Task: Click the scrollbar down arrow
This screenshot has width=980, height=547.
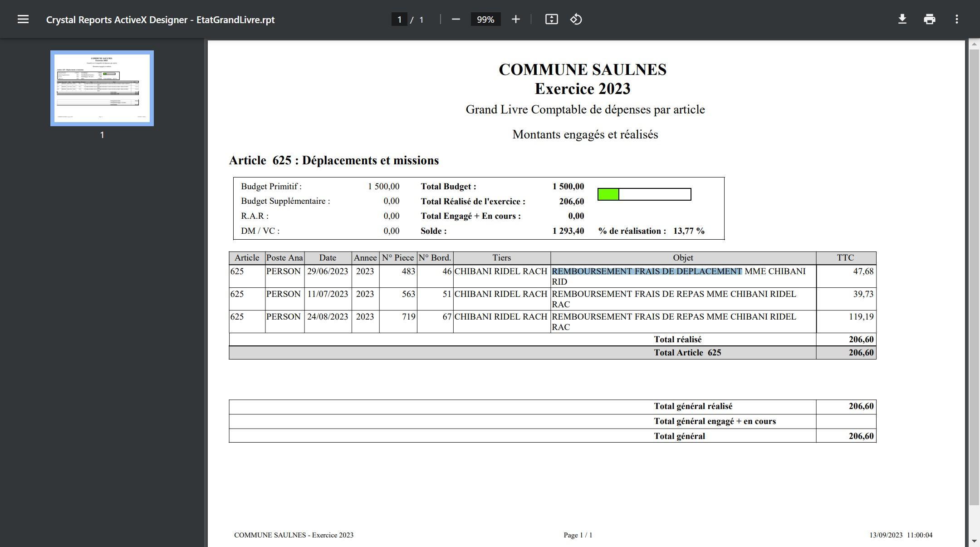Action: click(974, 542)
